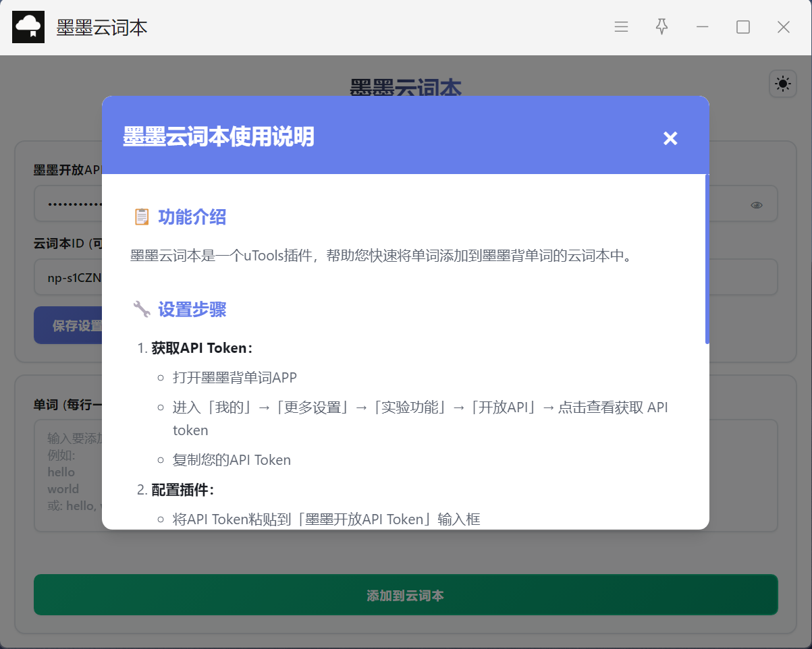Maximize the 墨墨云词本 window
The image size is (812, 649).
click(743, 27)
